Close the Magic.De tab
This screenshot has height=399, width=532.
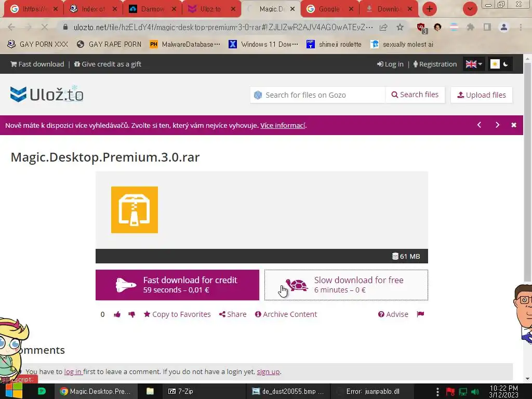[x=292, y=9]
